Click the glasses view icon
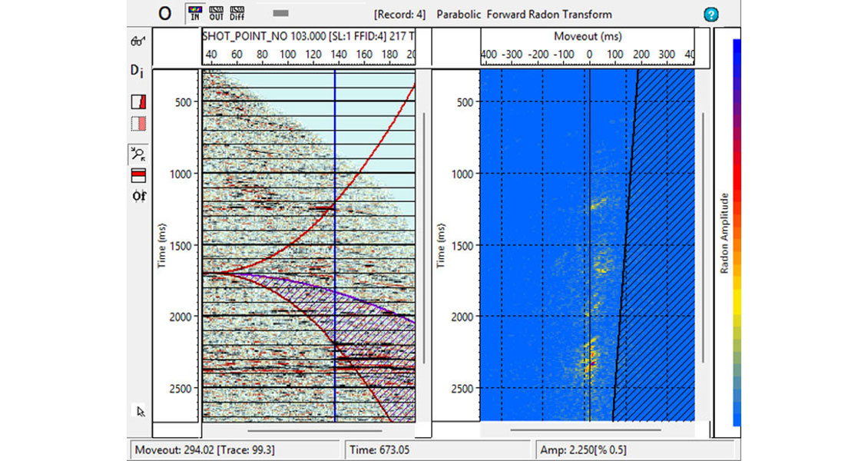868x461 pixels. click(138, 41)
